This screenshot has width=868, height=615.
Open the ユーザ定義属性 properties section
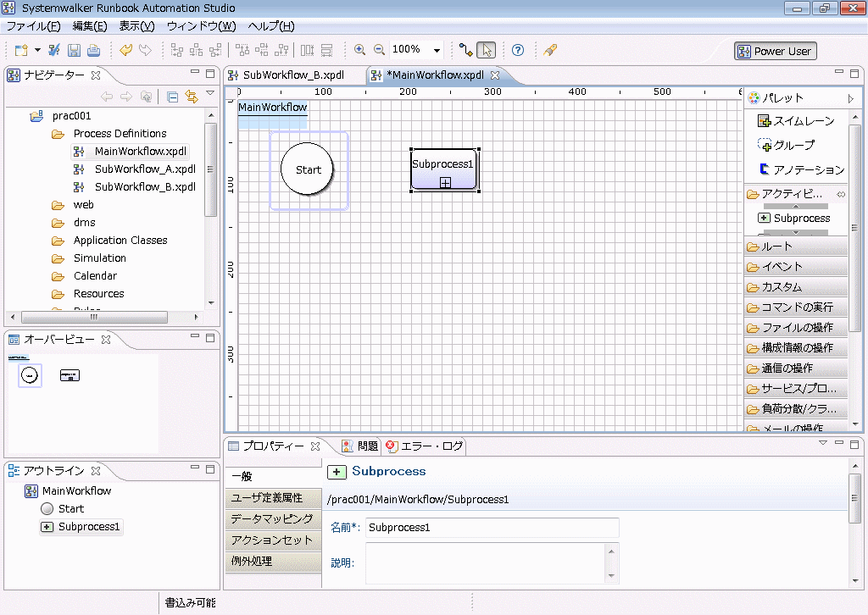274,498
